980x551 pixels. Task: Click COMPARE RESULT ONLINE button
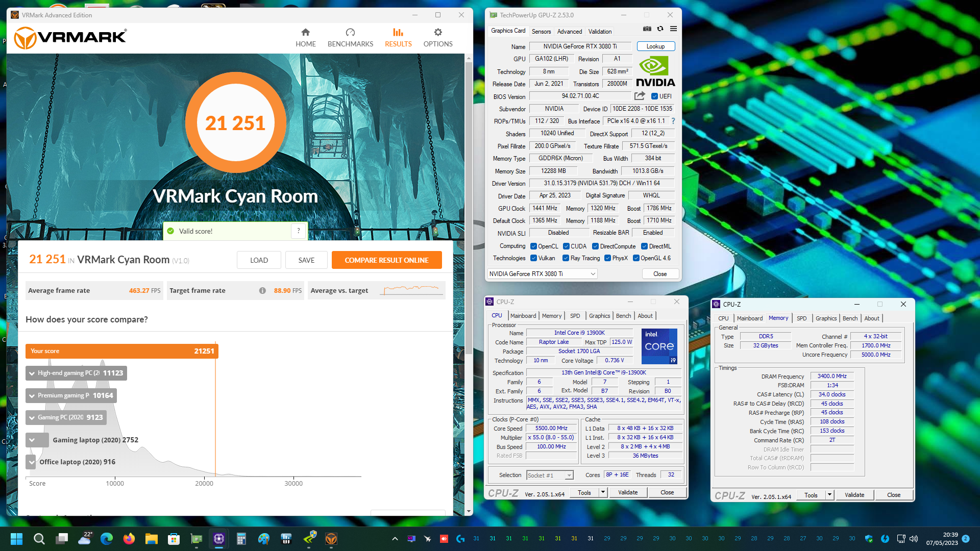[x=386, y=260]
